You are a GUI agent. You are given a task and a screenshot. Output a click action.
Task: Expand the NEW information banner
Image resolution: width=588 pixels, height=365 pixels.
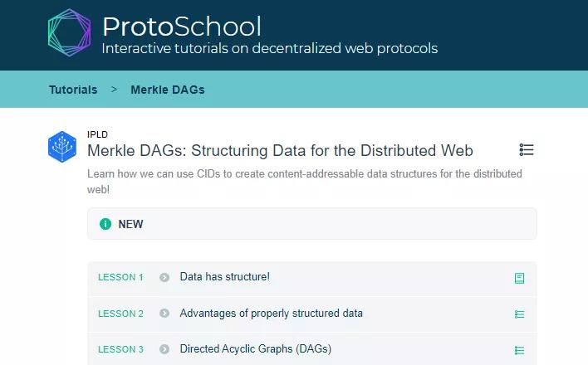coord(312,224)
